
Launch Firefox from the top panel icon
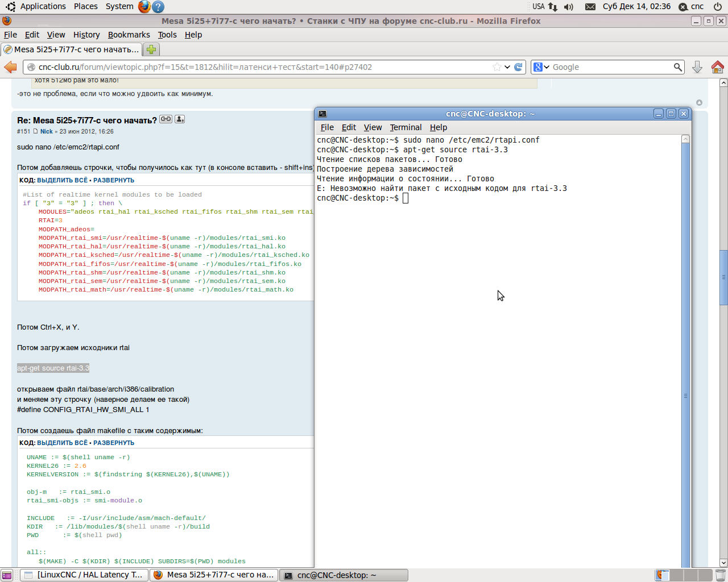click(144, 6)
